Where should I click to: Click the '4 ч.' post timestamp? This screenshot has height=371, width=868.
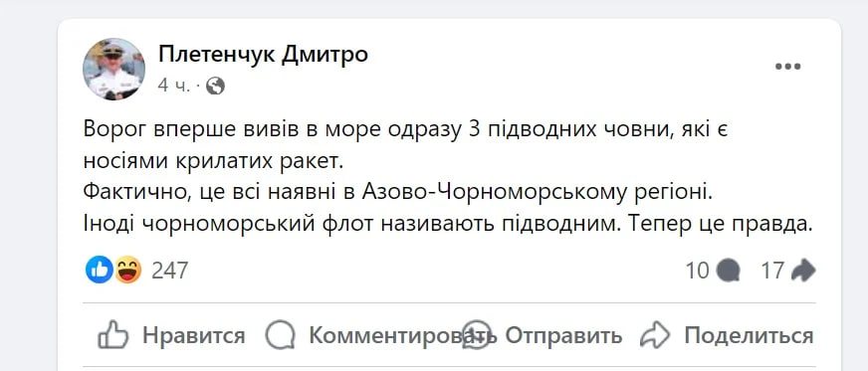tap(174, 86)
